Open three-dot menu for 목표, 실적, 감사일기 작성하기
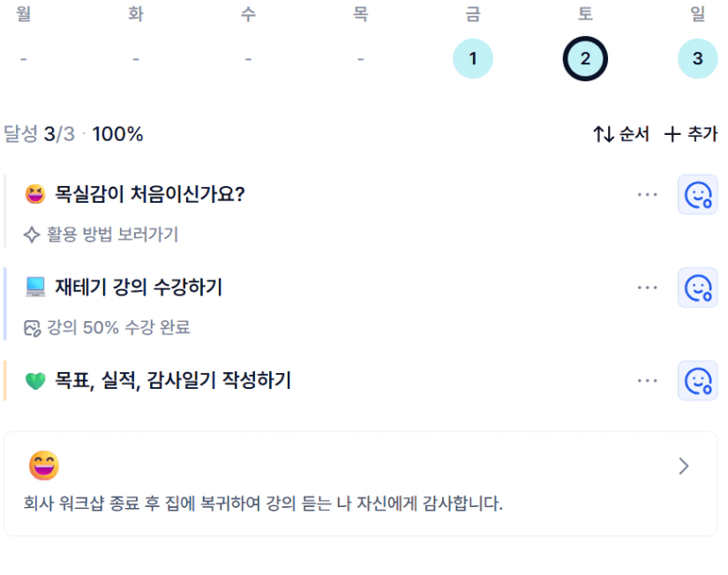 [647, 381]
